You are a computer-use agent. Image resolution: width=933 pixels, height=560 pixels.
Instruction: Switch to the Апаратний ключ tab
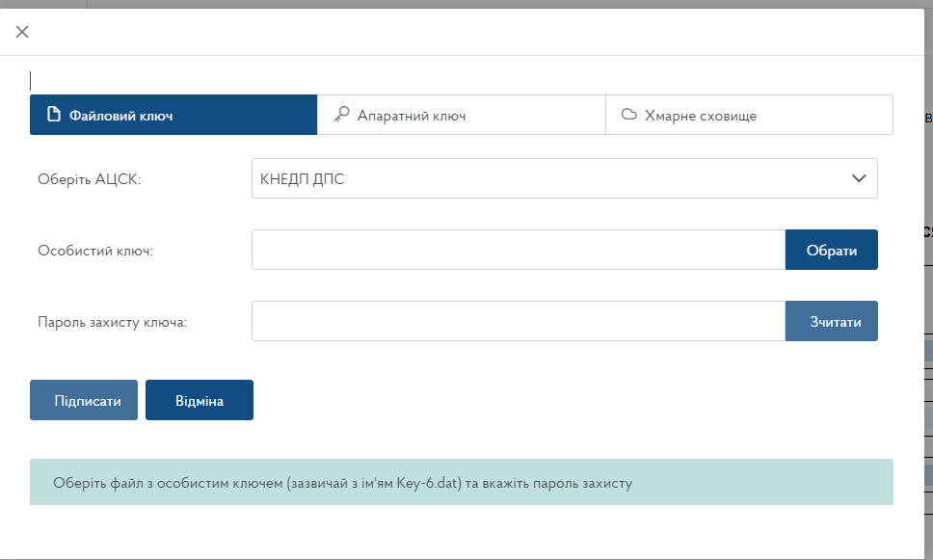tap(461, 115)
